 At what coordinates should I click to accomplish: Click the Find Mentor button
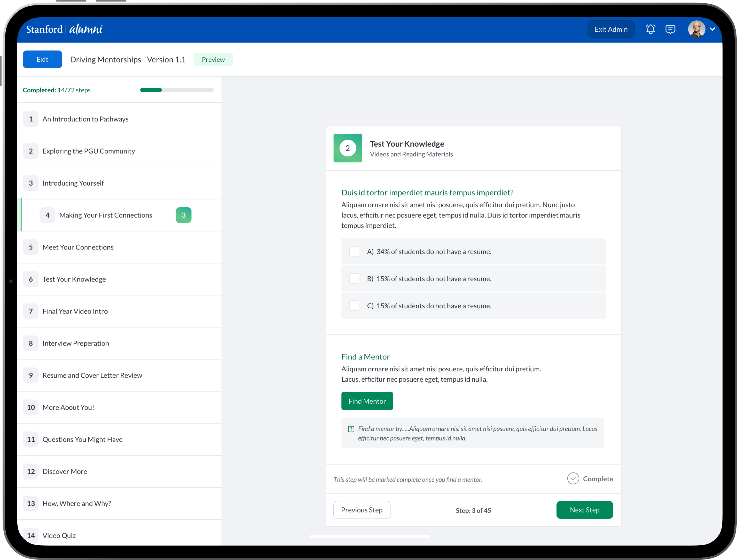[367, 401]
